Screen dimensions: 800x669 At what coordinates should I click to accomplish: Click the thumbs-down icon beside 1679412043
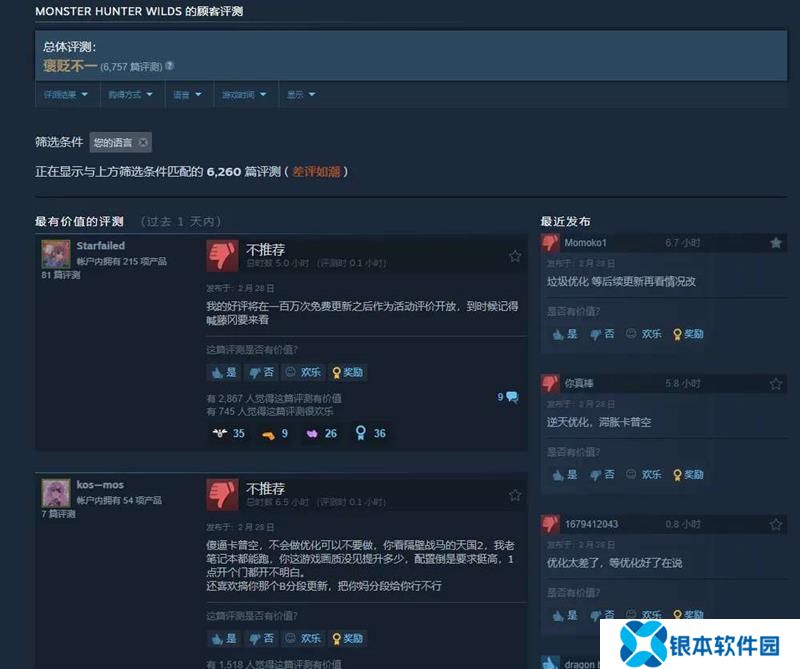tap(550, 524)
